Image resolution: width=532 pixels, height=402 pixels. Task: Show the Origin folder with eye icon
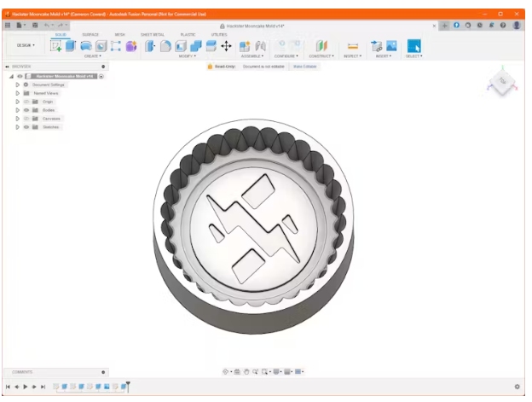26,102
